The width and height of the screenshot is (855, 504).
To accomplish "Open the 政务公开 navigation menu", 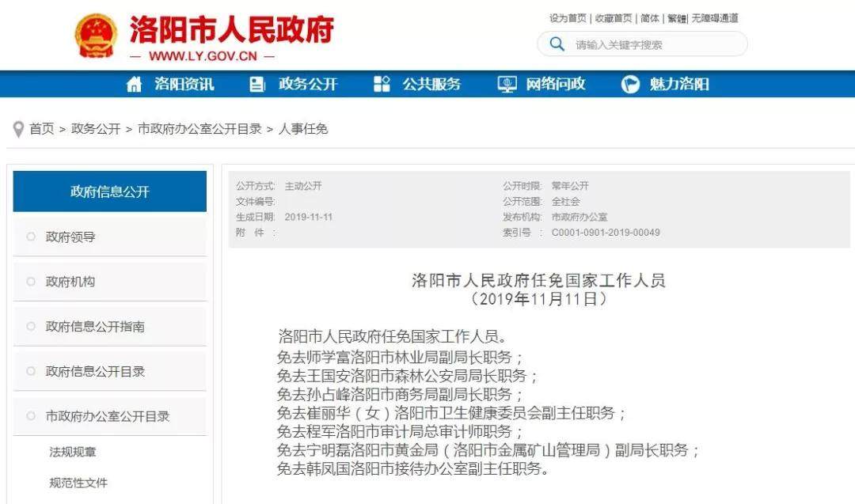I will tap(307, 85).
